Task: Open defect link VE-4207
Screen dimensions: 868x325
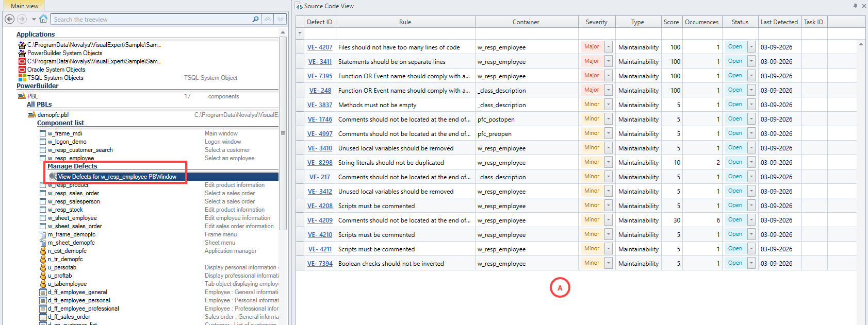Action: pyautogui.click(x=320, y=47)
